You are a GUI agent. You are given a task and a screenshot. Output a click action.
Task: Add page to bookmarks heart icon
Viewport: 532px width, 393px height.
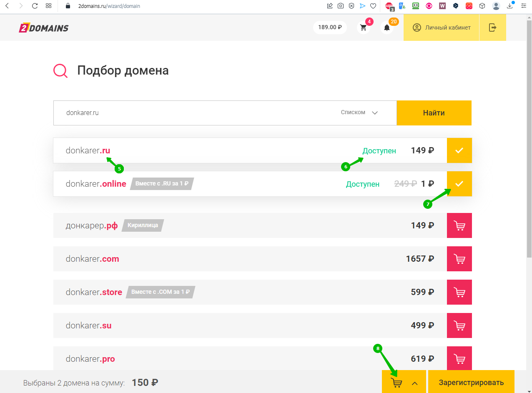(373, 6)
